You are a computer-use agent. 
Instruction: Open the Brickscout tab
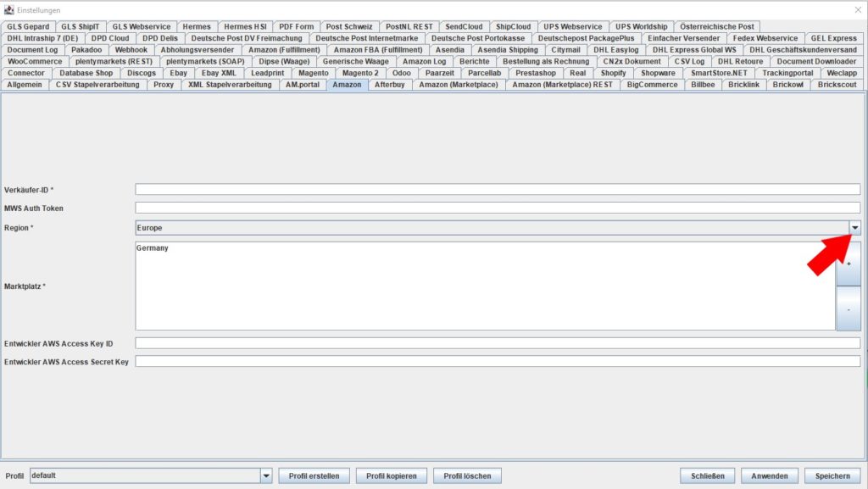[x=837, y=85]
